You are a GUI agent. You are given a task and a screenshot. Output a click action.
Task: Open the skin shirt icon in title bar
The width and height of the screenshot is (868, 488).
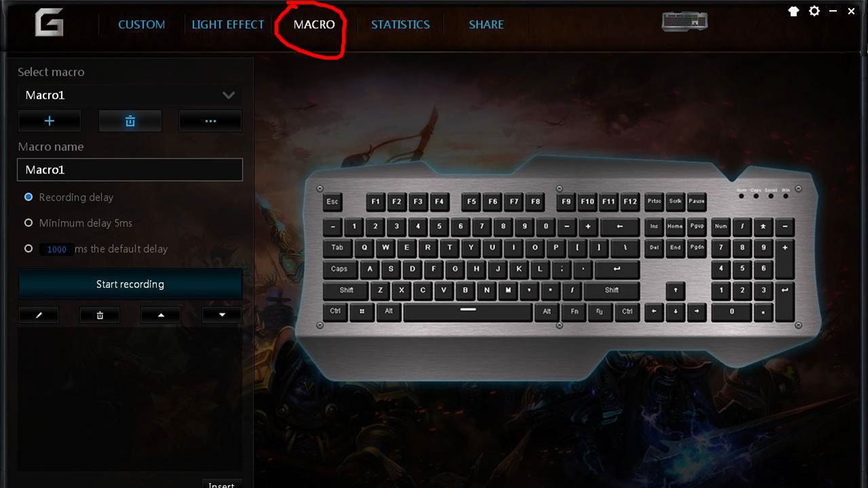(793, 12)
